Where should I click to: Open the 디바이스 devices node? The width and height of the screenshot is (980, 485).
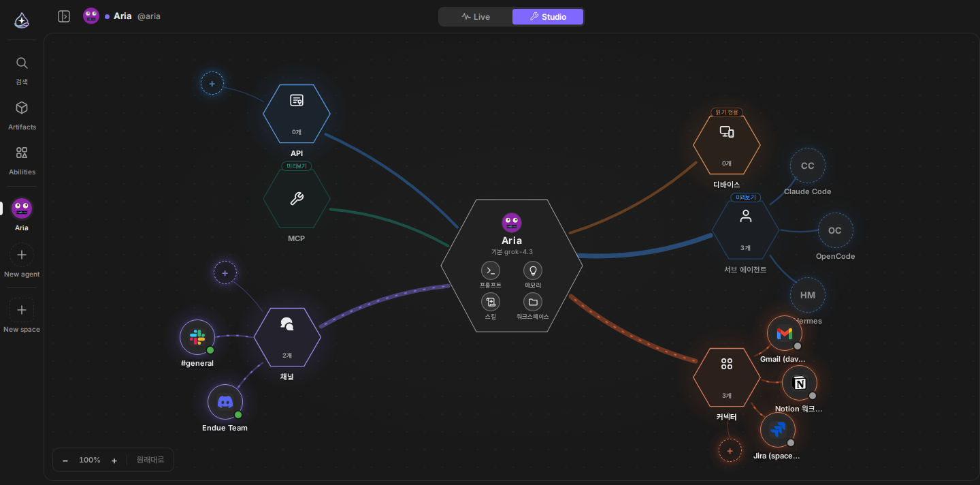(727, 145)
